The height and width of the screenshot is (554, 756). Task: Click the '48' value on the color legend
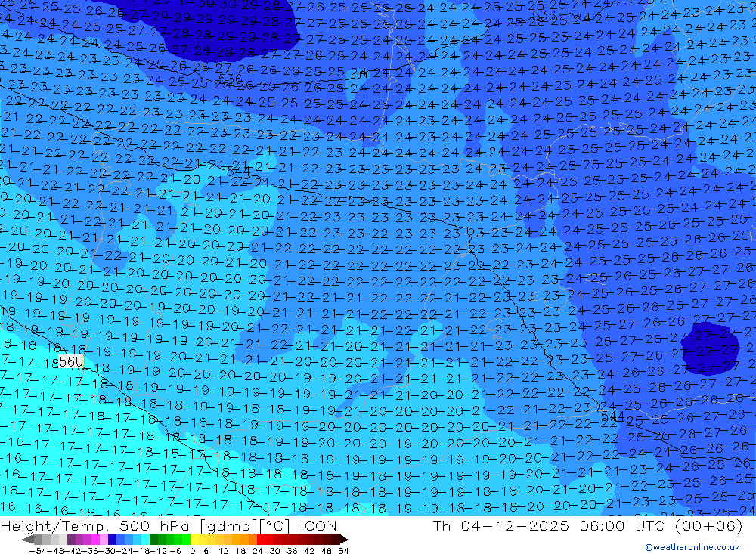coord(327,551)
